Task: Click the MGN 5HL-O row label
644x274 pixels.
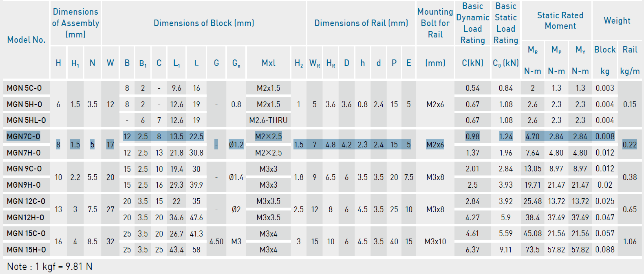Action: coord(26,120)
